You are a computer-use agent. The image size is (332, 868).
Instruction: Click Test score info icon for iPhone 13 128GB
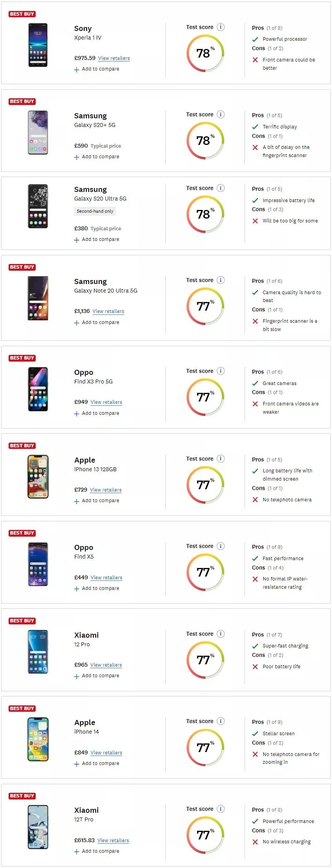221,459
